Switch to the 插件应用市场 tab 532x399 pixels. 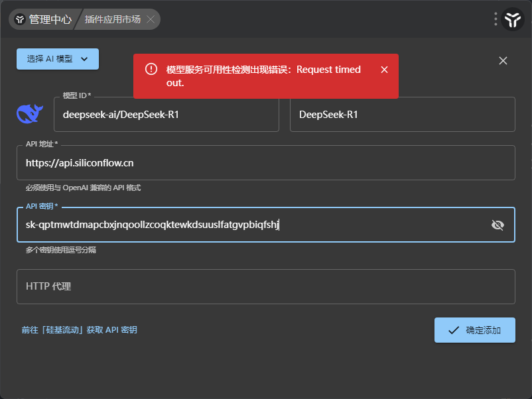(113, 19)
